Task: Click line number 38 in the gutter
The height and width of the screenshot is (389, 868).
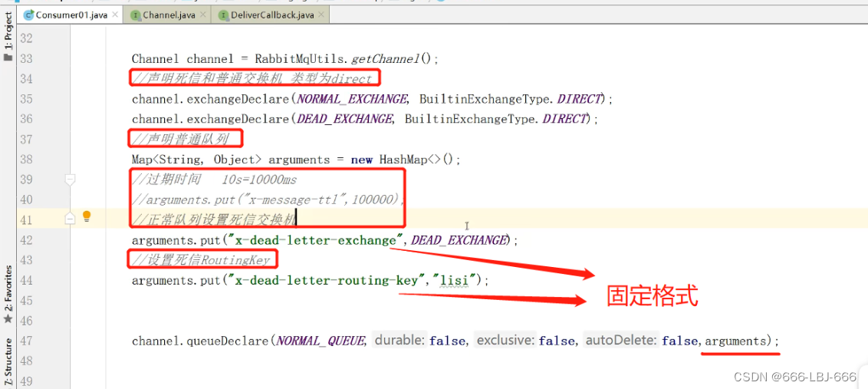Action: coord(26,159)
